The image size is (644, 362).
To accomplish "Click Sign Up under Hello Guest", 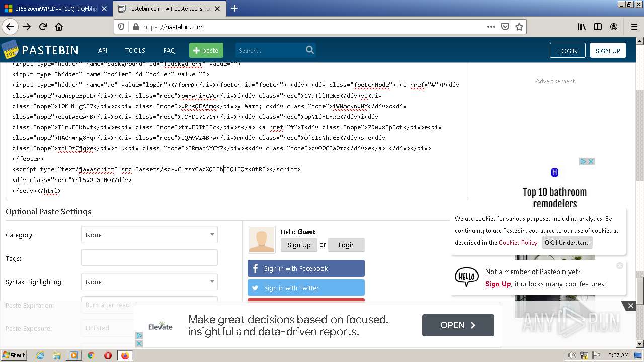I will [299, 245].
